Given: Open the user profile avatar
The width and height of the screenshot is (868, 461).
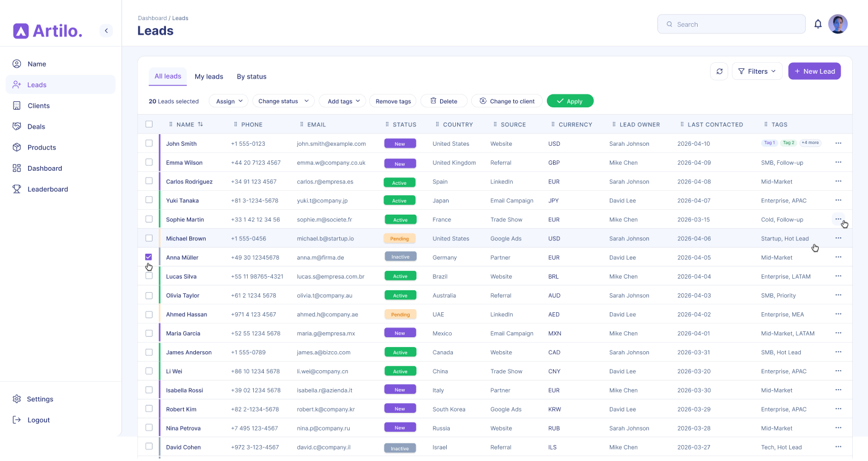Looking at the screenshot, I should coord(837,24).
